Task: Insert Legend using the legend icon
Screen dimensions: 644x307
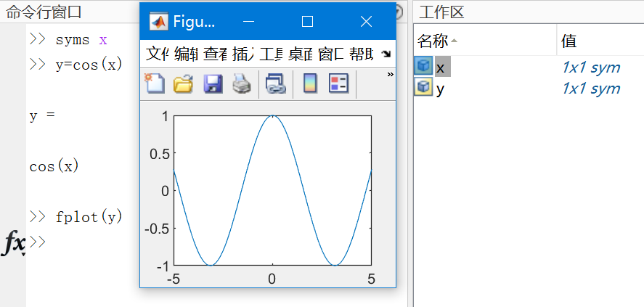Action: pos(339,83)
